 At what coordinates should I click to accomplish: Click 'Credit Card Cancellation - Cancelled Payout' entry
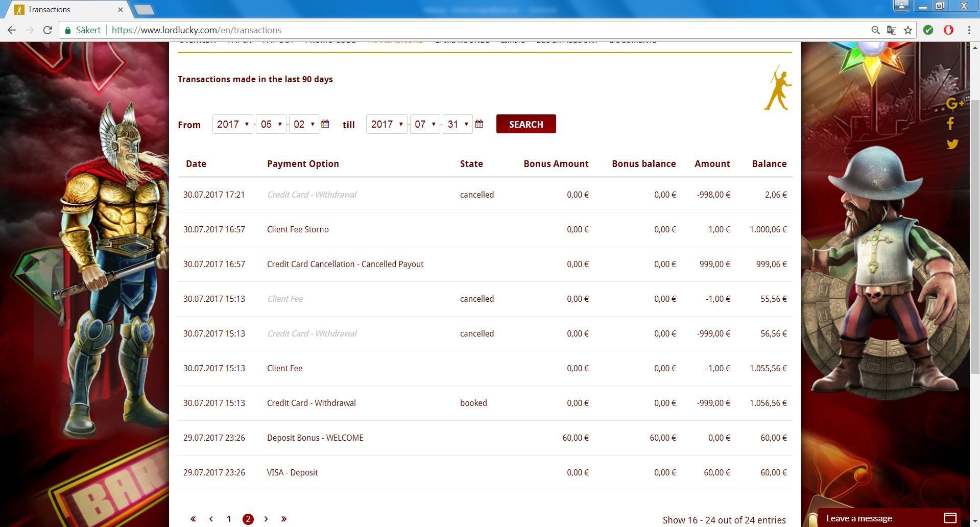[345, 264]
